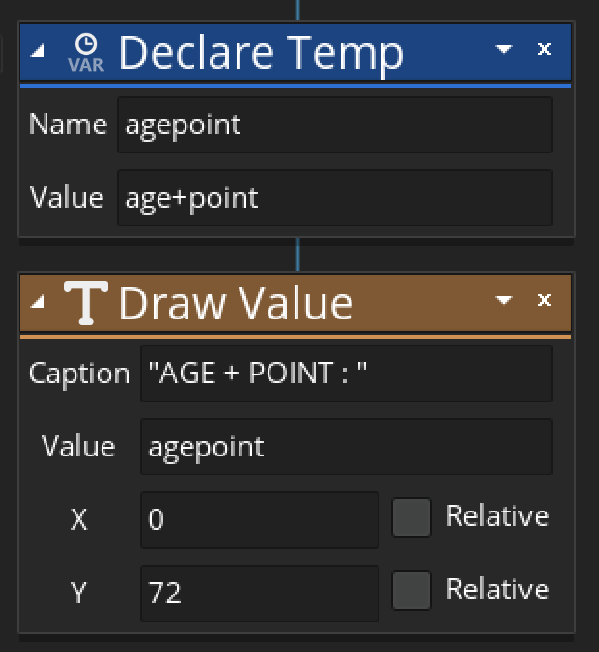Collapse the Draw Value action block
Image resolution: width=599 pixels, height=652 pixels.
38,302
